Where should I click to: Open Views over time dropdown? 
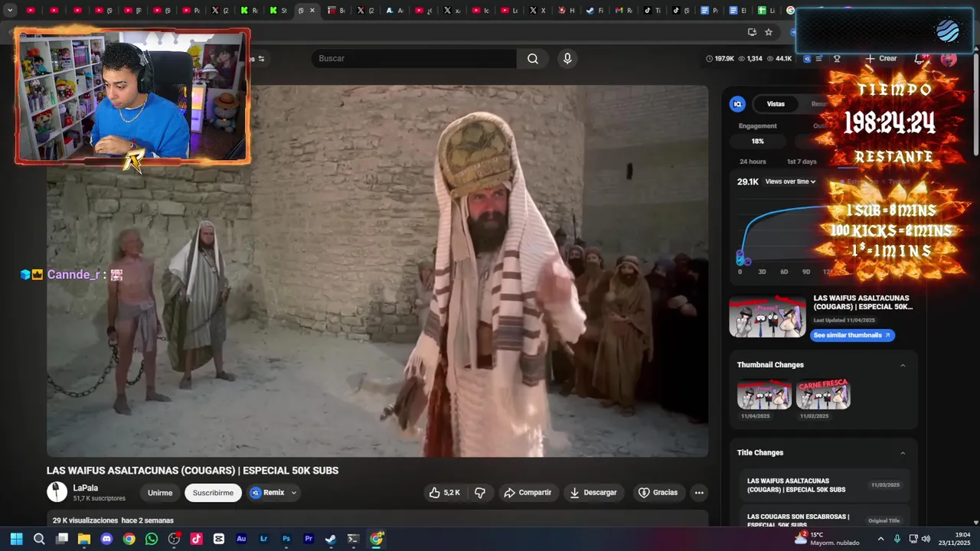(x=790, y=181)
